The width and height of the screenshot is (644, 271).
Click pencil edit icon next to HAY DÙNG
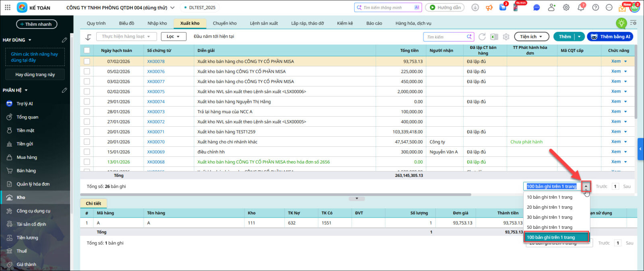pos(64,40)
